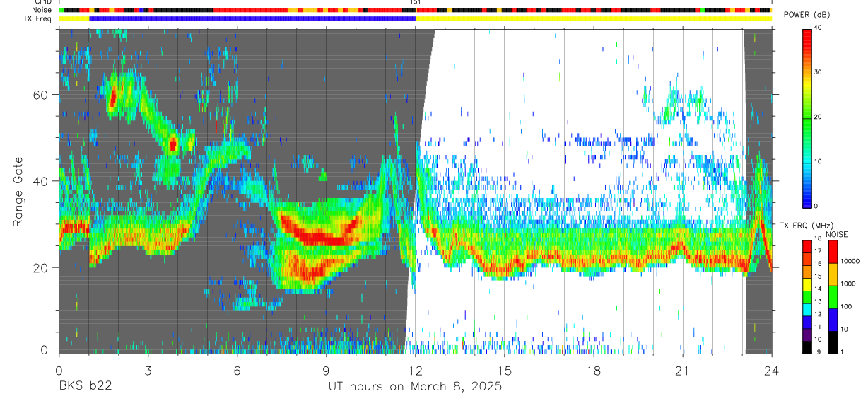This screenshot has width=868, height=401.
Task: Click the 30 tick on power colorbar
Action: pyautogui.click(x=819, y=73)
